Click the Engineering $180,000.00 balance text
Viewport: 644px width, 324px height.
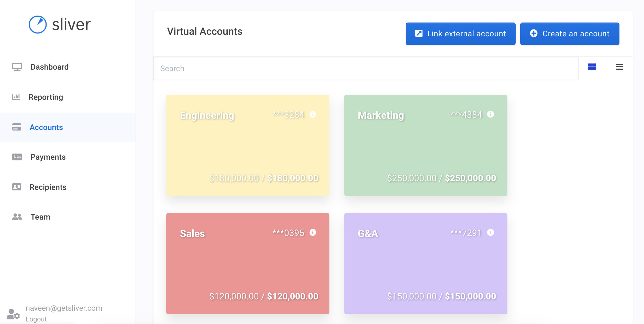(x=264, y=178)
